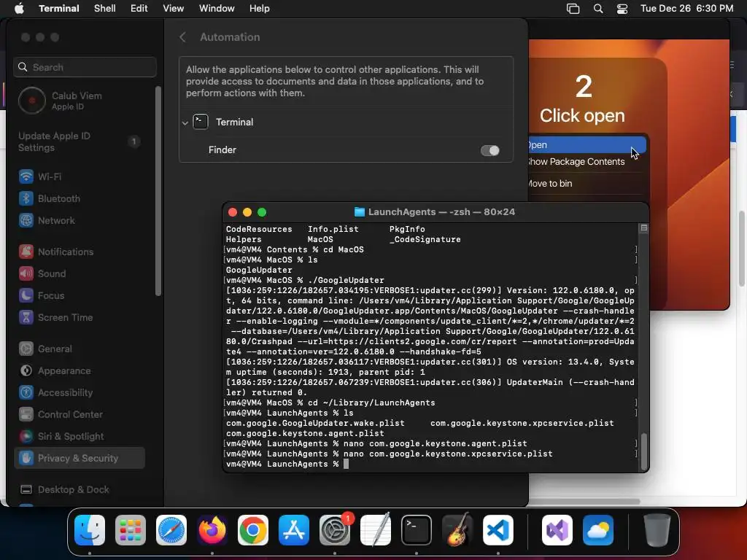Click Open in the context menu image

click(587, 145)
